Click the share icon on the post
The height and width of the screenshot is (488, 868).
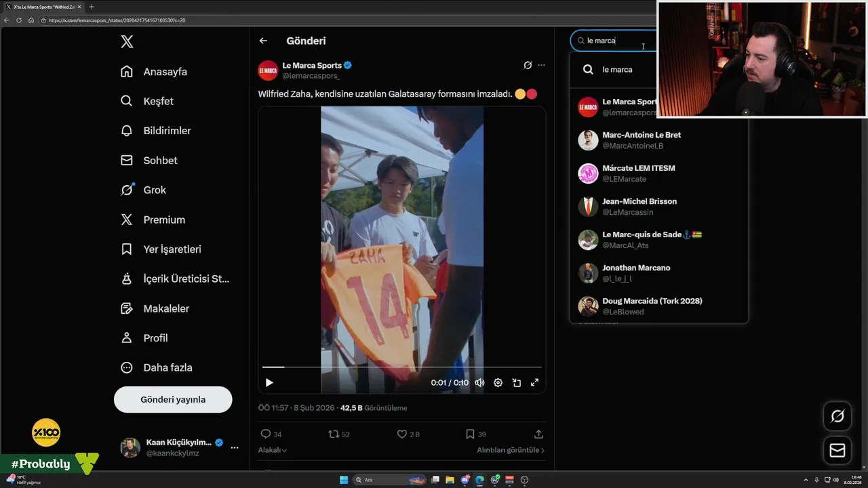pos(538,434)
